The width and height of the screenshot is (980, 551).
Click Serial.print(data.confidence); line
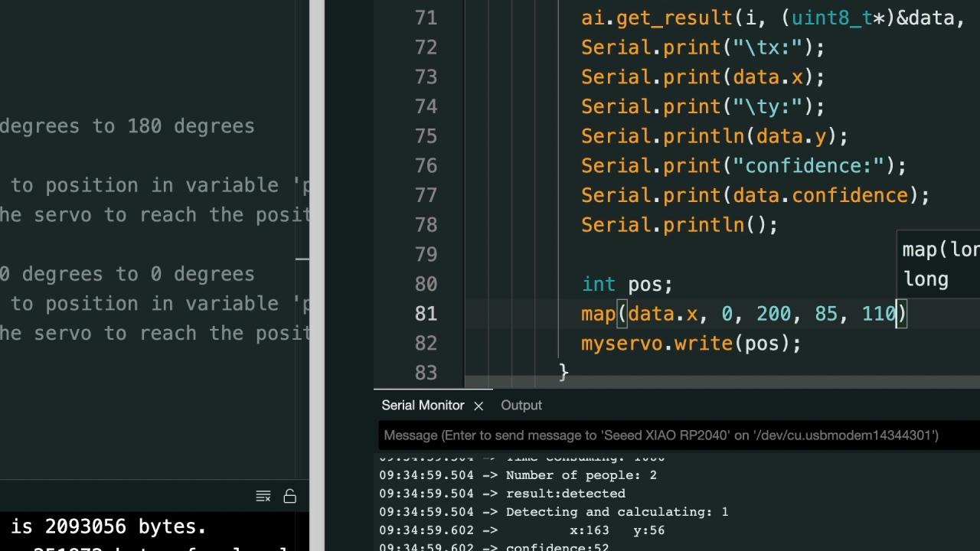(x=755, y=196)
